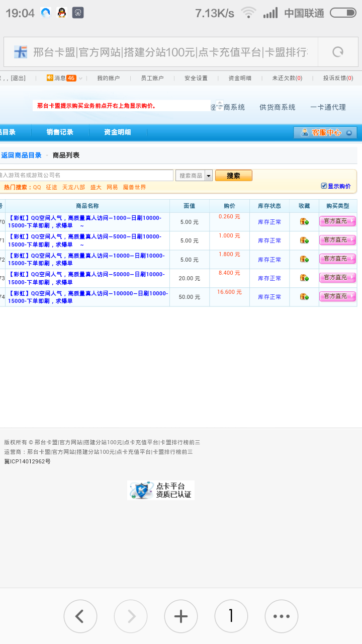The height and width of the screenshot is (644, 362).
Task: Add the 8.400 元 item to favorites
Action: [304, 278]
